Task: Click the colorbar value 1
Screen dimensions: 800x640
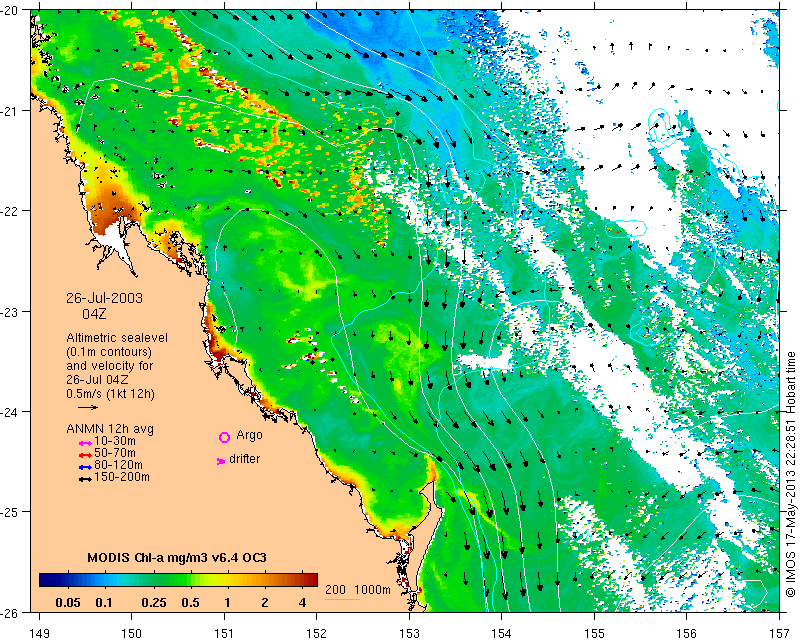Action: click(228, 603)
